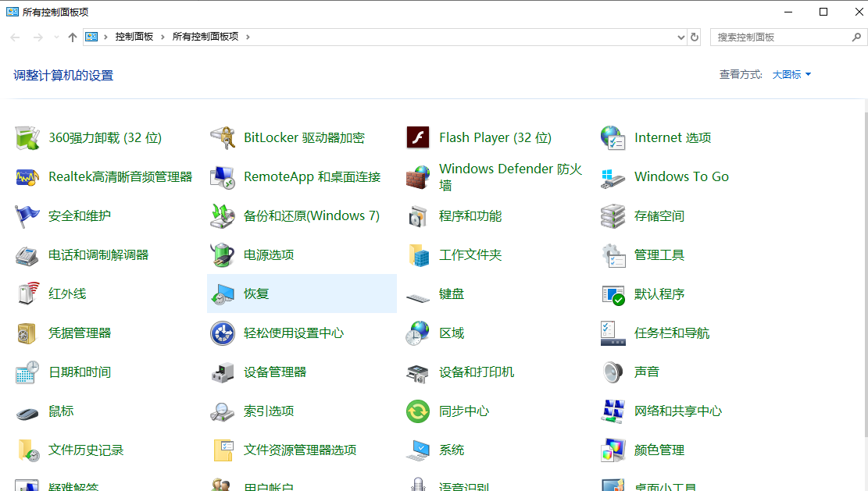Open 索引选项 magnifier icon
This screenshot has width=868, height=491.
pyautogui.click(x=223, y=411)
